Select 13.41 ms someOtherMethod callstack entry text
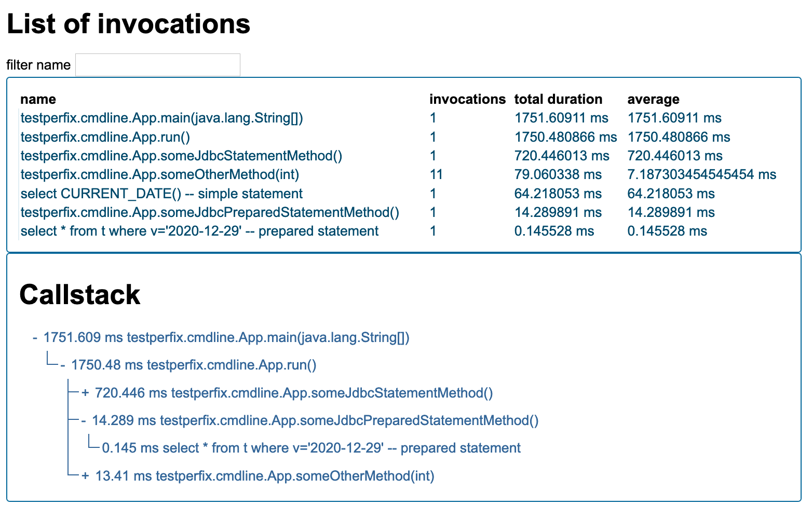 pyautogui.click(x=265, y=476)
